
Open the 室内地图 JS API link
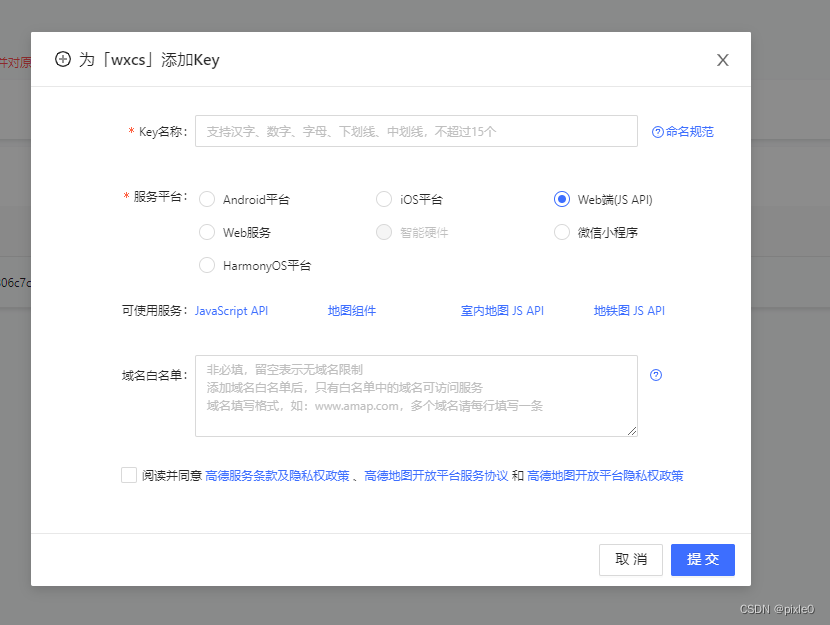click(502, 311)
